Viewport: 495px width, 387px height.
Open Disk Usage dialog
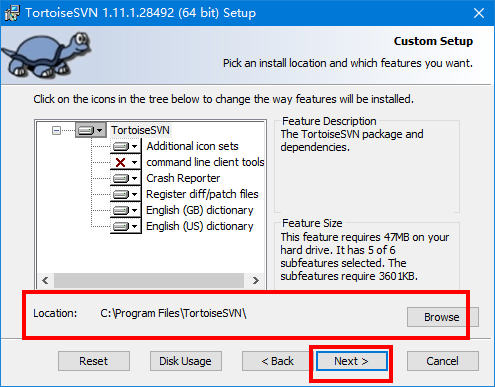(x=185, y=361)
